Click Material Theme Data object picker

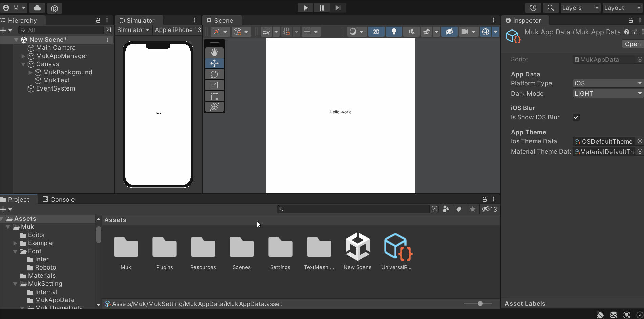click(x=640, y=152)
